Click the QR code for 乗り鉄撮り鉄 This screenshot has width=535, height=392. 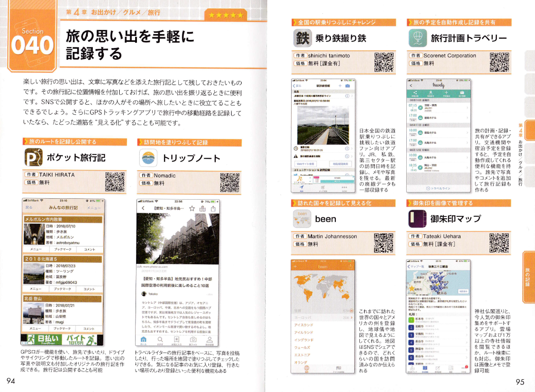pos(384,62)
